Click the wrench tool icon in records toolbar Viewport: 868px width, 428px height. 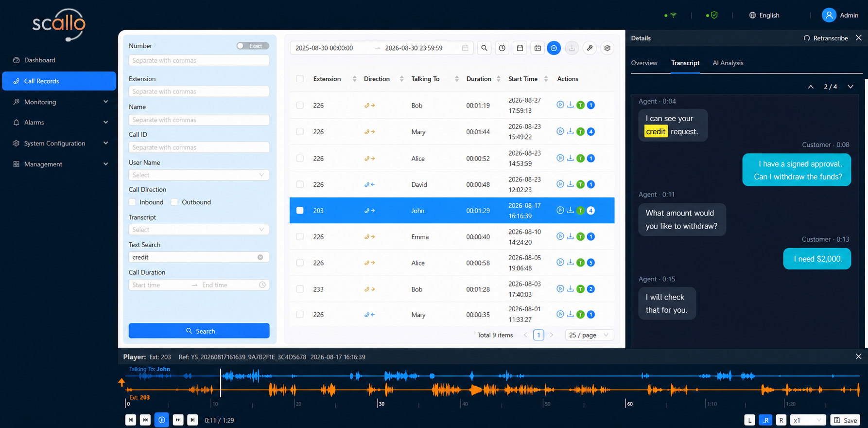click(590, 48)
